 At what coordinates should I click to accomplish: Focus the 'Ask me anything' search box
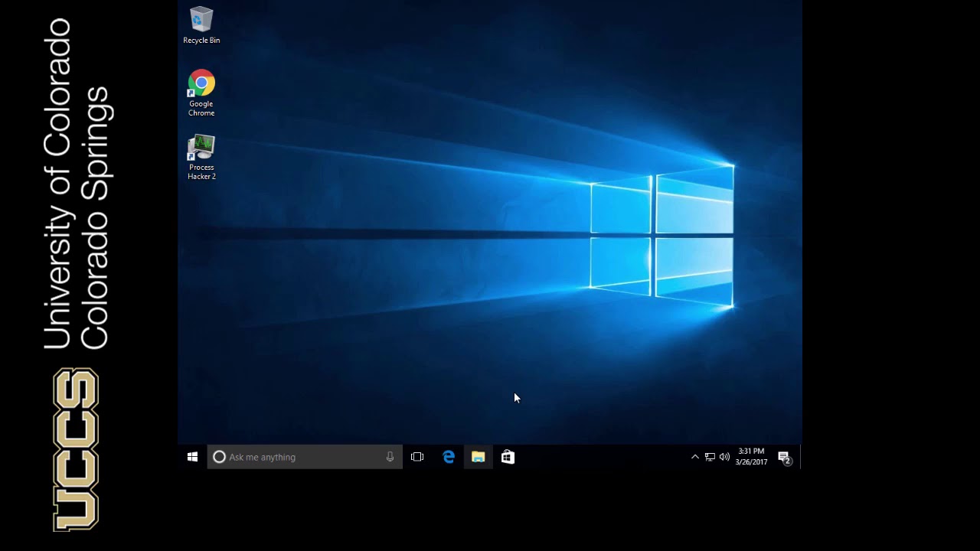(305, 457)
